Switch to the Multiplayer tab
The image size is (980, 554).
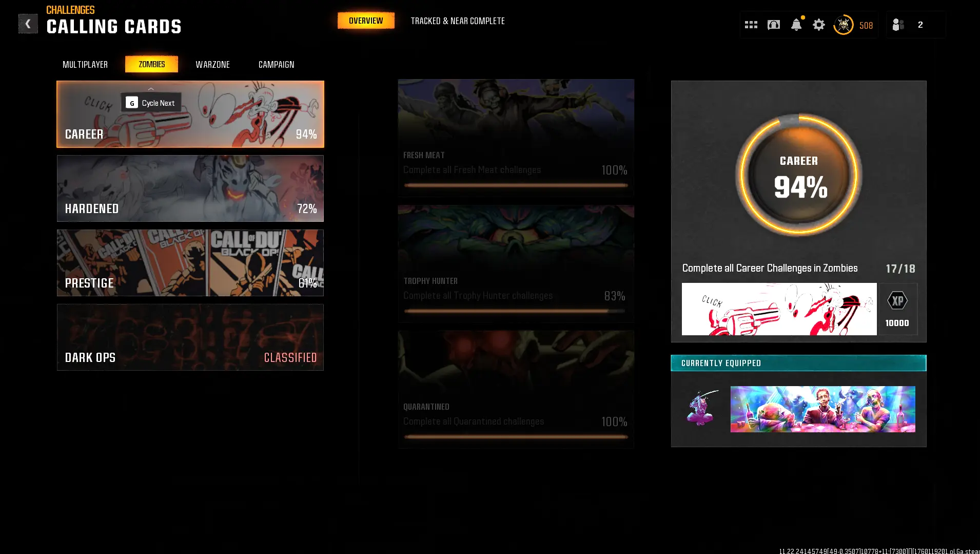pyautogui.click(x=85, y=65)
